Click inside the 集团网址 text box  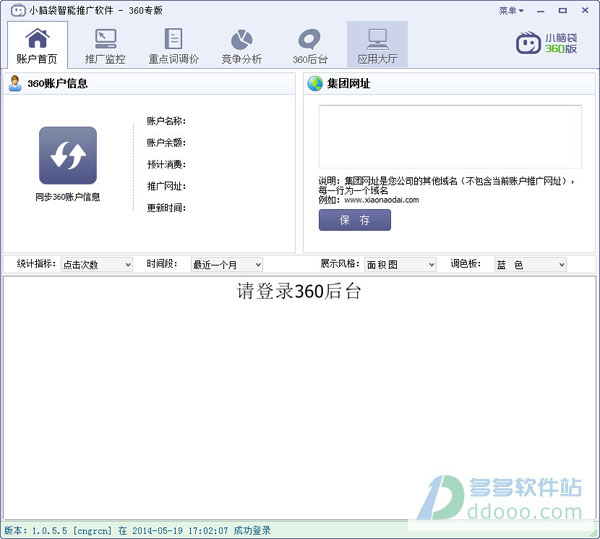(450, 137)
